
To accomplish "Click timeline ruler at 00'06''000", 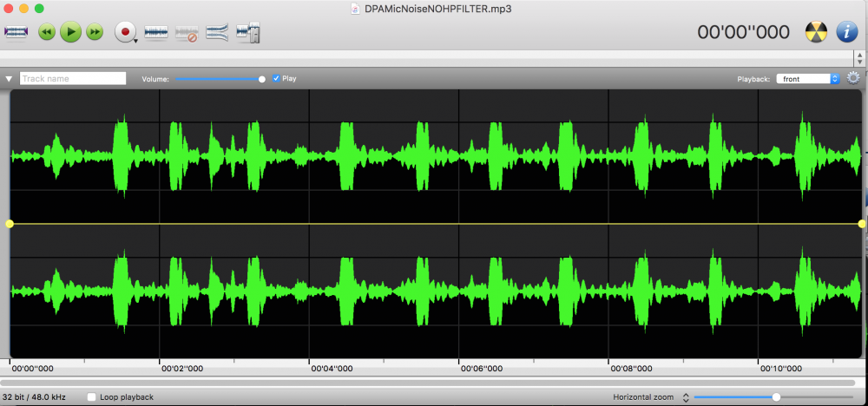I will (x=482, y=369).
